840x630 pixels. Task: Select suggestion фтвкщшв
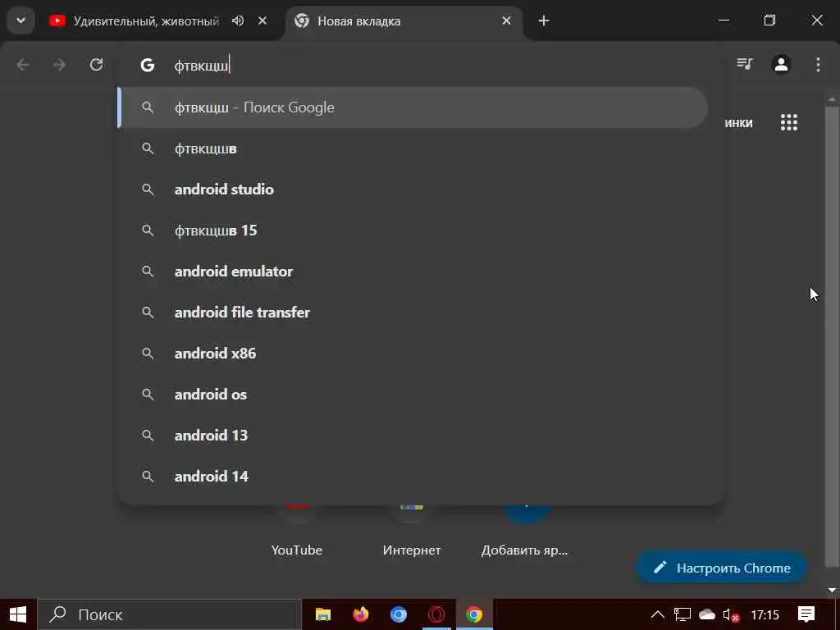tap(413, 148)
